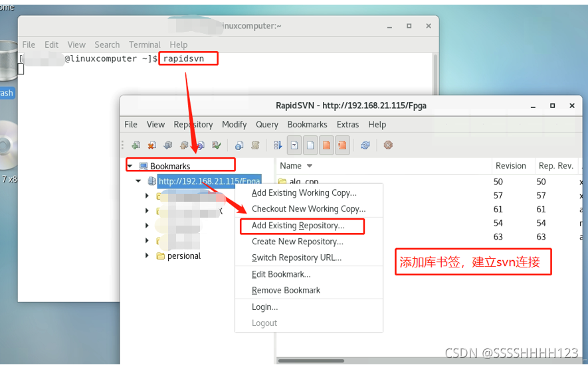Image resolution: width=588 pixels, height=365 pixels.
Task: Choose Login... from context menu
Action: coord(309,307)
